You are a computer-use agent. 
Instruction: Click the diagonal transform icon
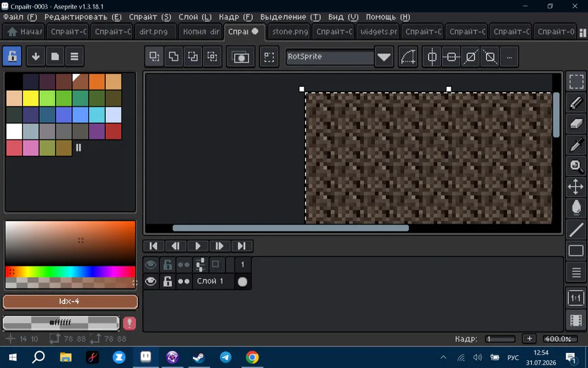[470, 57]
